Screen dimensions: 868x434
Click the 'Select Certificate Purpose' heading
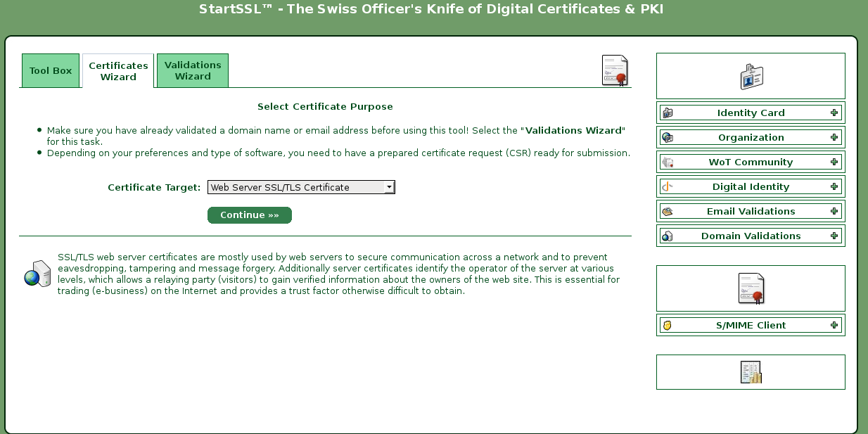click(325, 107)
